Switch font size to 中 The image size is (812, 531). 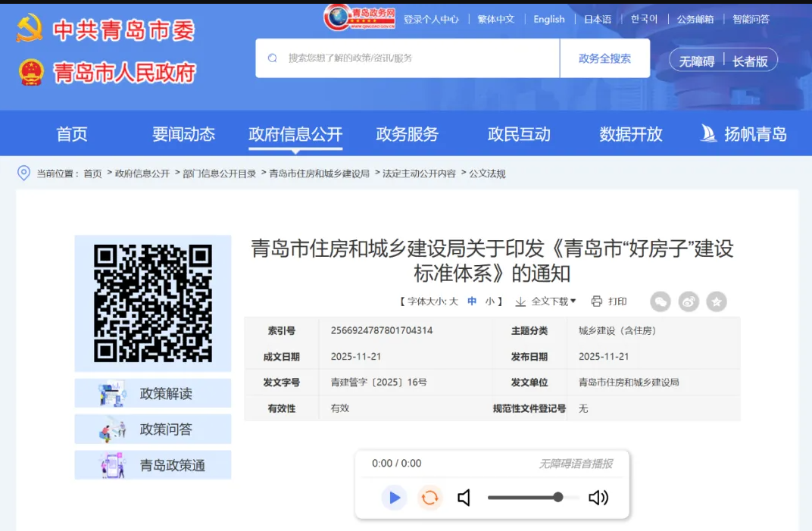470,301
